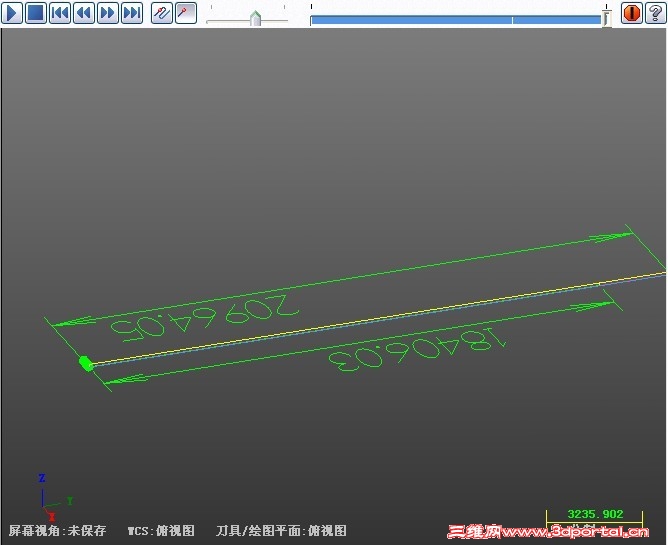Open the red stop conditions icon
The image size is (668, 545).
point(631,13)
